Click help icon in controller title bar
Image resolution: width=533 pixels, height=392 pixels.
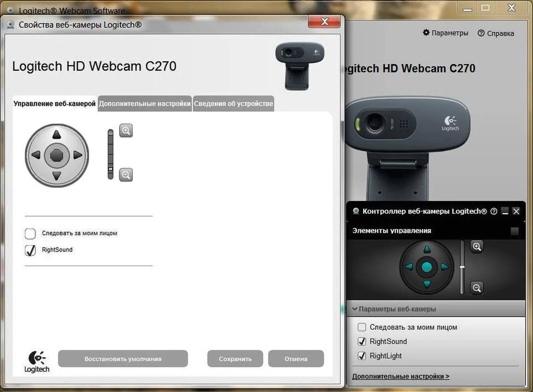(x=494, y=211)
